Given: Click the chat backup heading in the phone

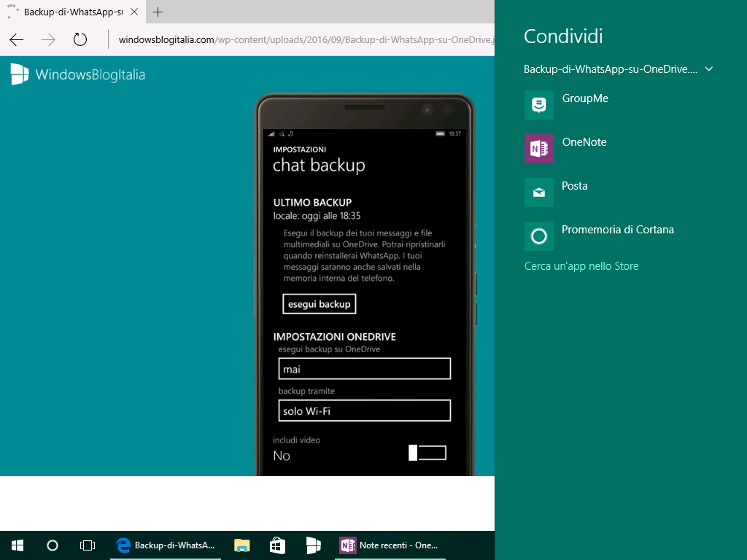Looking at the screenshot, I should (x=319, y=166).
